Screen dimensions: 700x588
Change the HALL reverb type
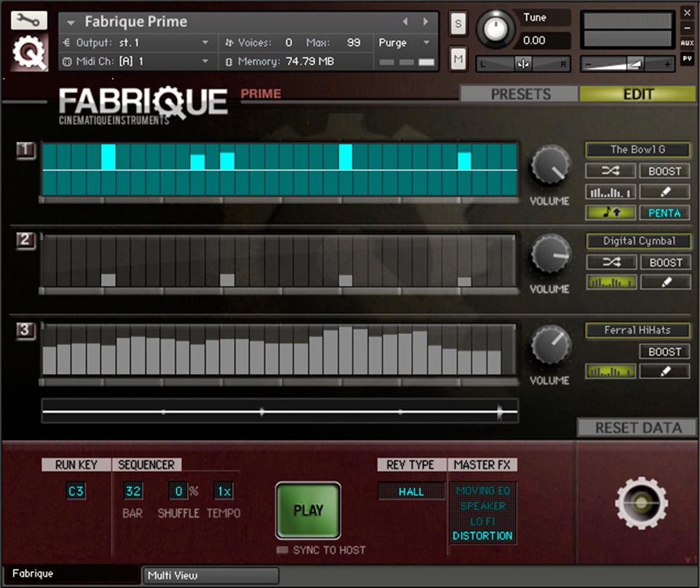(411, 492)
